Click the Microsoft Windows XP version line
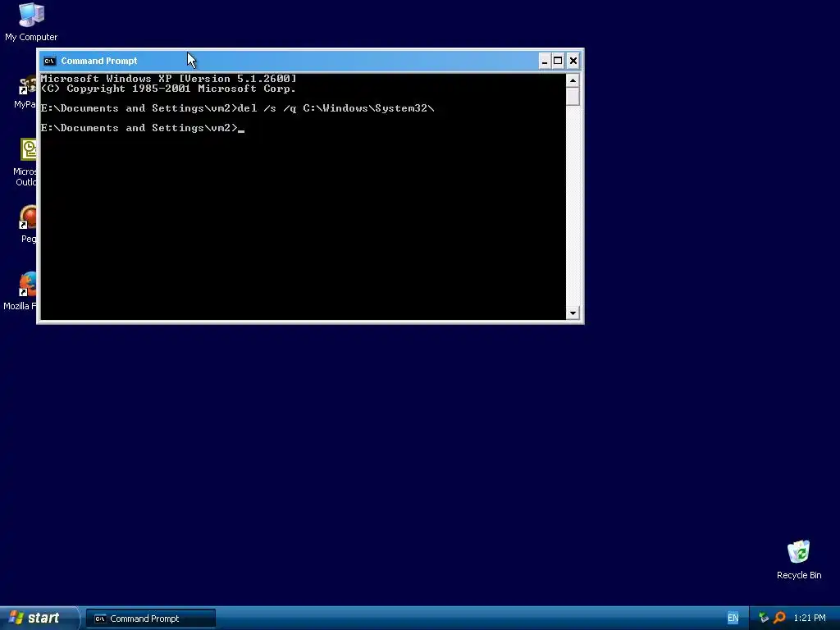 click(168, 79)
